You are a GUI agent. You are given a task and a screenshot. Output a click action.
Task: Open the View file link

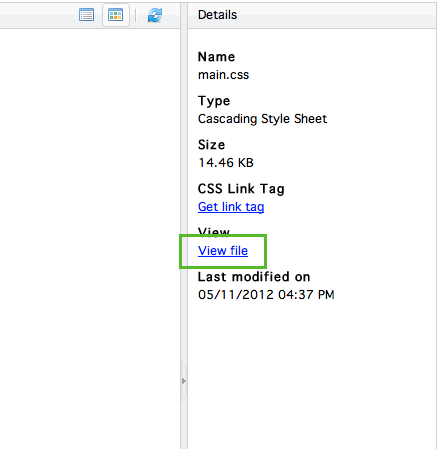coord(223,251)
